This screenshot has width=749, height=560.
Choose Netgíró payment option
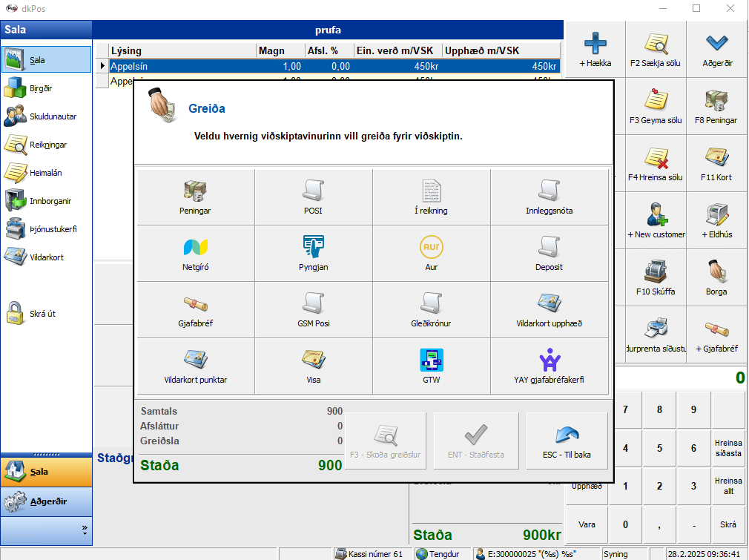[x=196, y=253]
